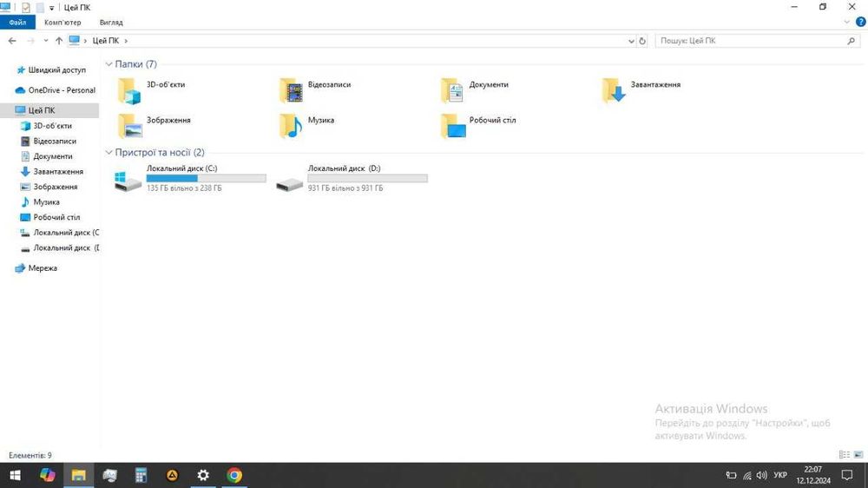Open recent locations dropdown arrow
Image resolution: width=868 pixels, height=488 pixels.
point(45,41)
